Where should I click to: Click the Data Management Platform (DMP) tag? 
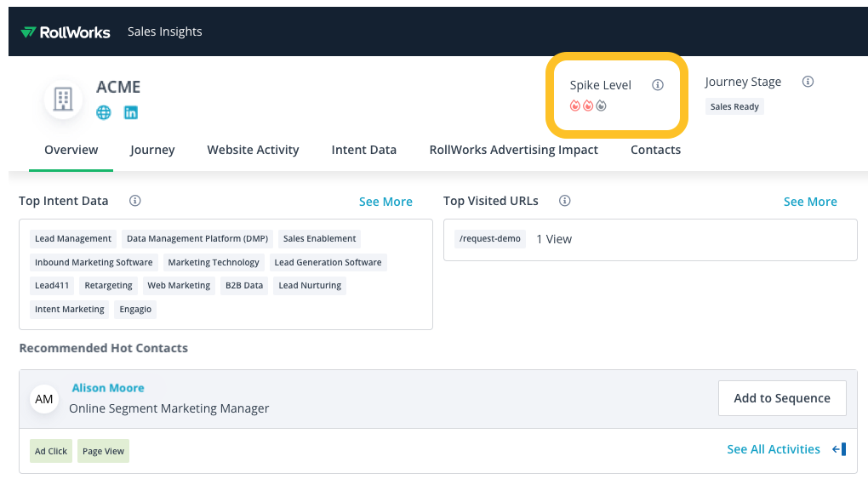pyautogui.click(x=197, y=239)
